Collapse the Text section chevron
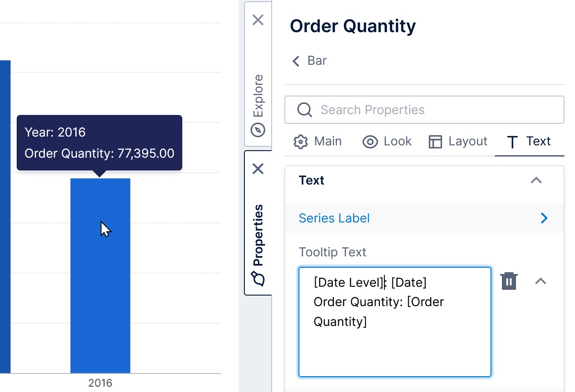575x392 pixels. [536, 180]
